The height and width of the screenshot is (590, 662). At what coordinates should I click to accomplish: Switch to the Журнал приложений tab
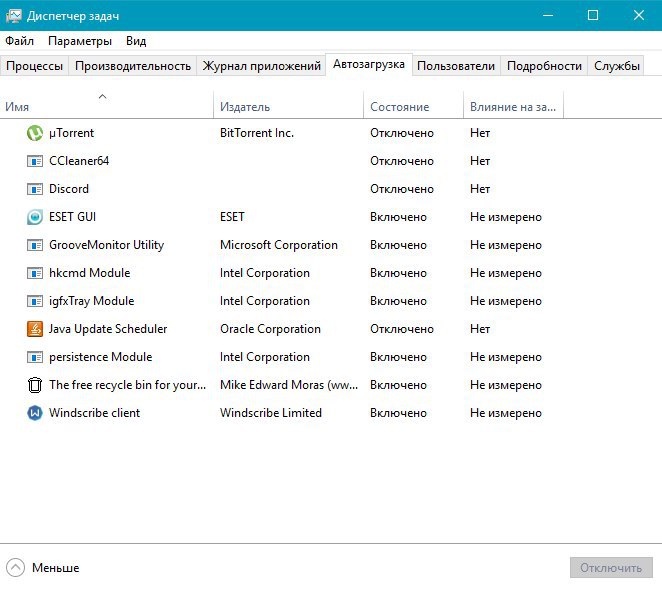(x=261, y=66)
